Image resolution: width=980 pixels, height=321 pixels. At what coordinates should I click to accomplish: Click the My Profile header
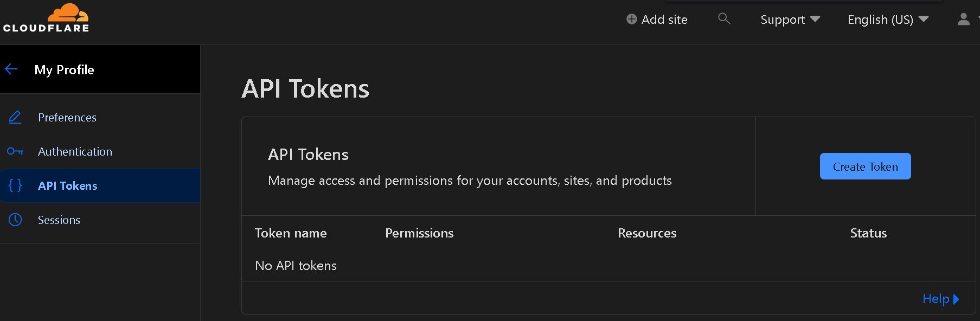click(x=65, y=70)
